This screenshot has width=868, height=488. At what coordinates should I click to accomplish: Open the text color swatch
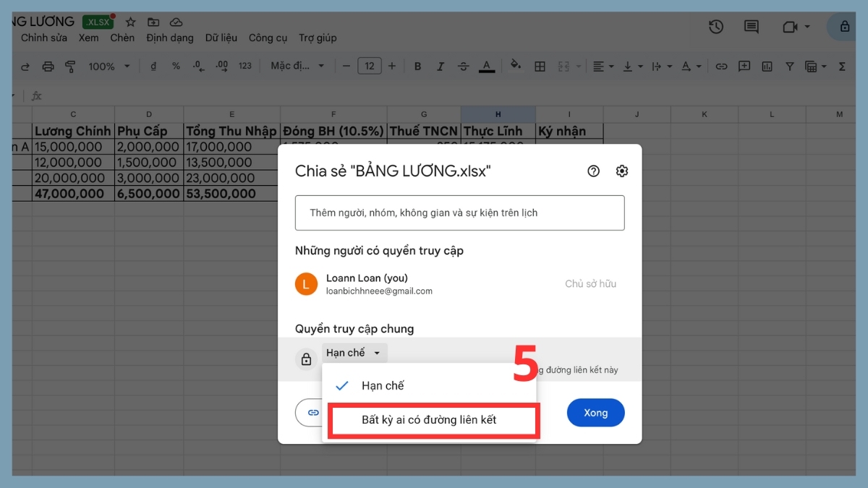pos(487,66)
